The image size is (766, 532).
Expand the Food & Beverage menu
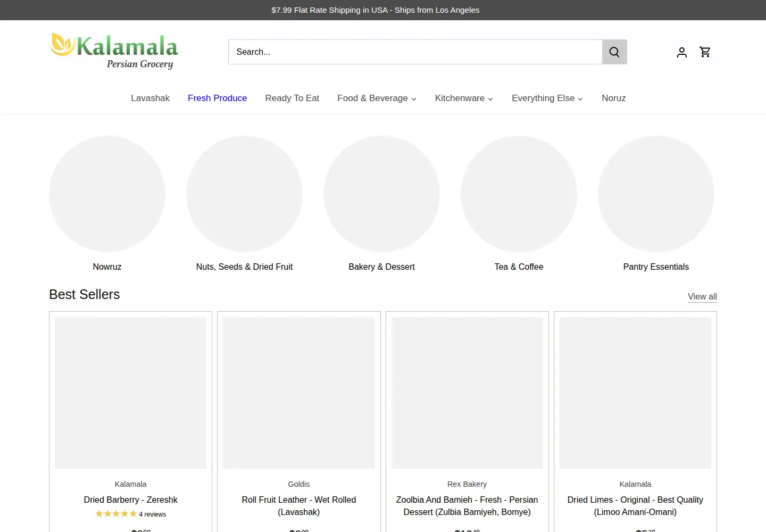coord(377,98)
